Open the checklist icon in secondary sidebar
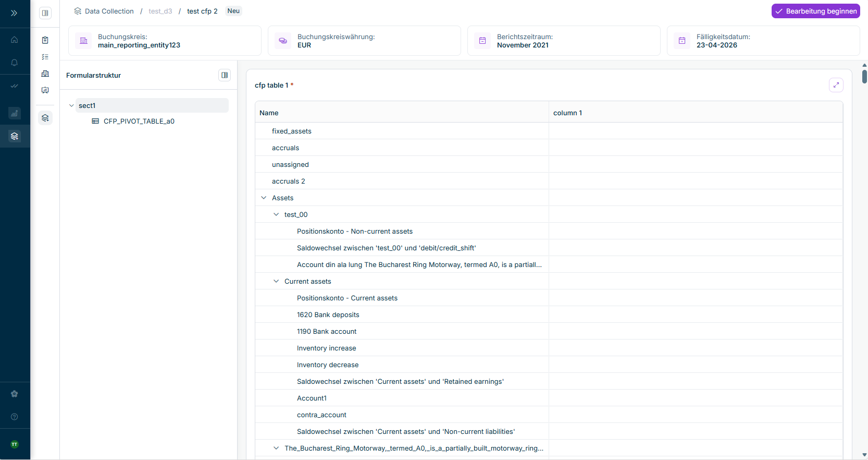Screen dimensions: 868x460 (x=45, y=57)
